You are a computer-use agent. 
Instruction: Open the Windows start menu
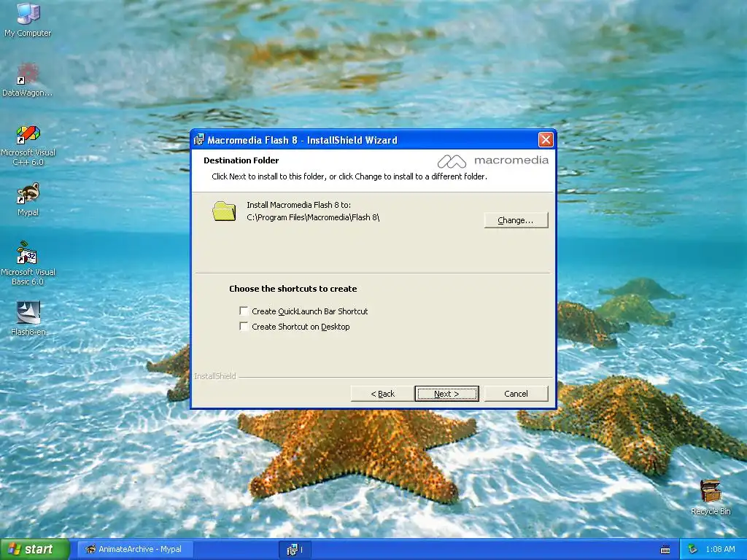pyautogui.click(x=35, y=550)
